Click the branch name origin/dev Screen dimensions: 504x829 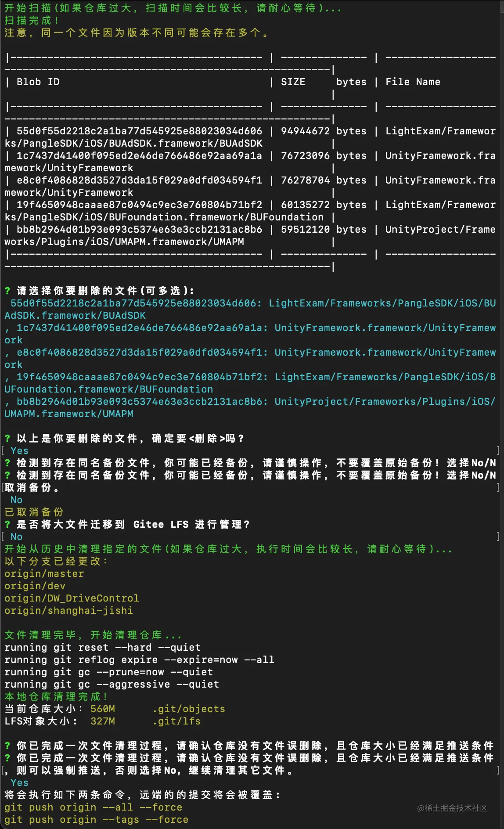tap(35, 586)
